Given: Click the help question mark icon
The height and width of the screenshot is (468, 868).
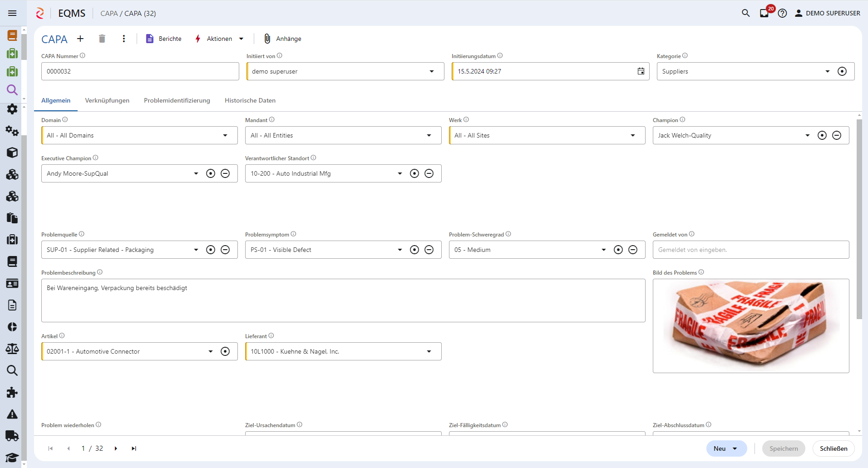Looking at the screenshot, I should pos(782,13).
